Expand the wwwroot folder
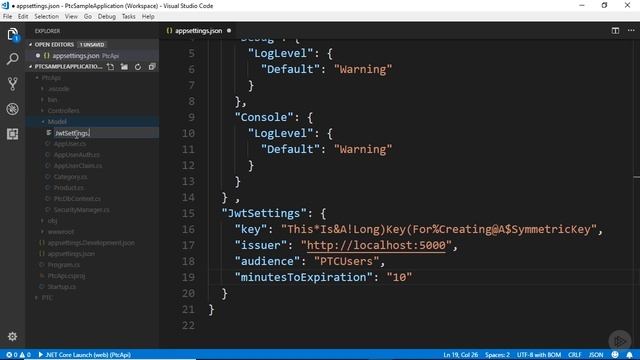Screen dimensions: 640x360 coord(42,231)
